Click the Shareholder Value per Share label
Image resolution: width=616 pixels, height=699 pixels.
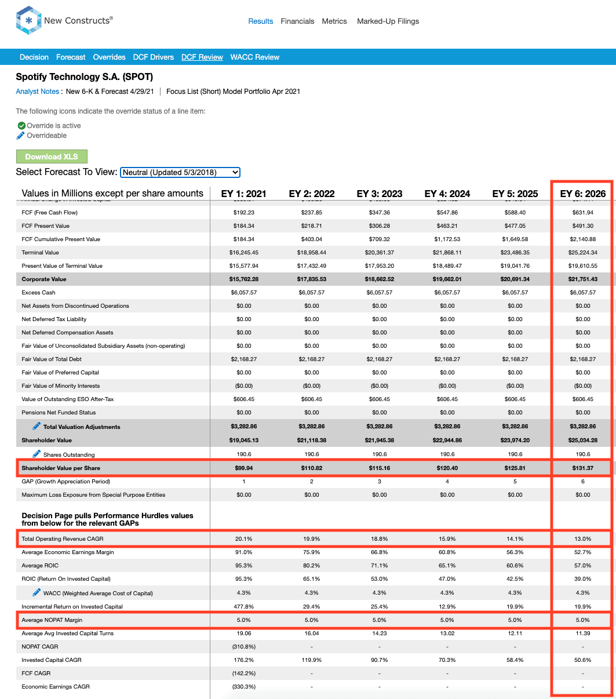61,468
